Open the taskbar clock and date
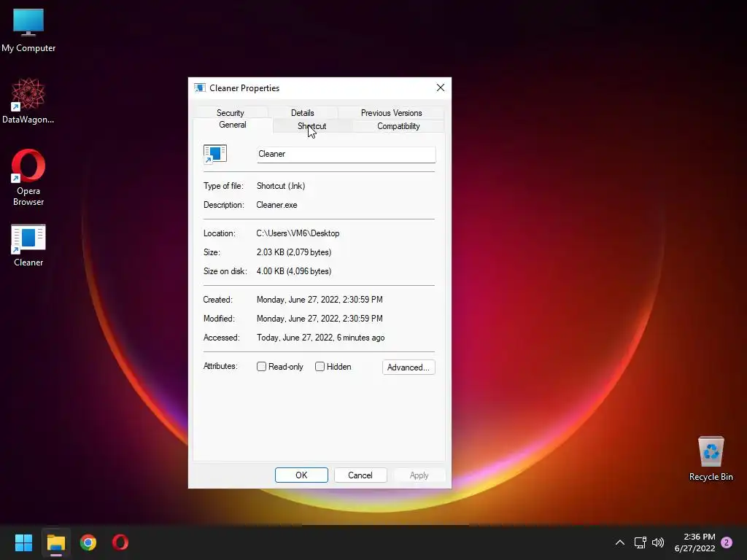Image resolution: width=747 pixels, height=560 pixels. [694, 542]
